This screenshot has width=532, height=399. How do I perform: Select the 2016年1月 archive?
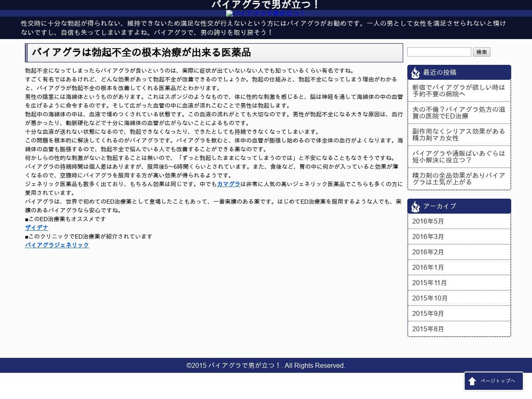tap(428, 268)
